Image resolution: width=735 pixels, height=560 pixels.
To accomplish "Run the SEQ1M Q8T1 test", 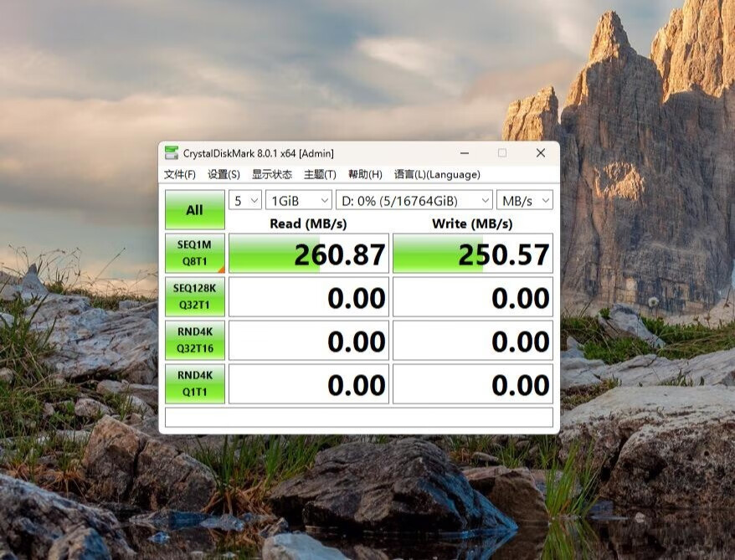I will [194, 253].
